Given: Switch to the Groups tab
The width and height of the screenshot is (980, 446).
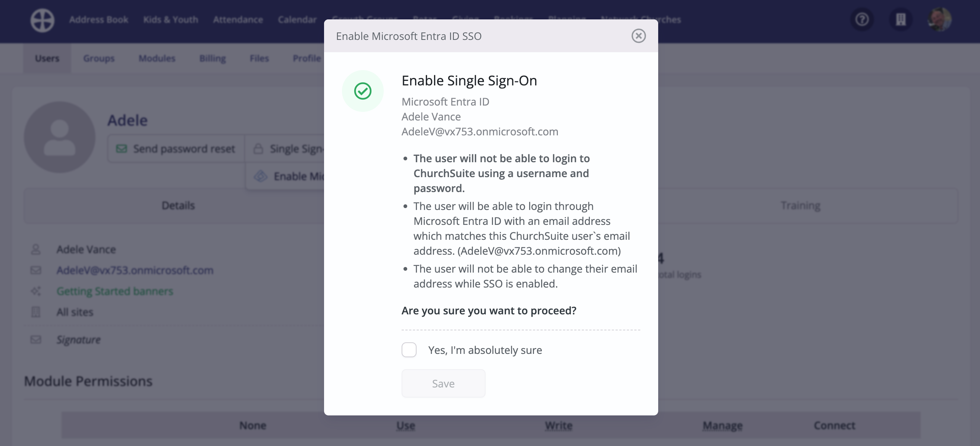Looking at the screenshot, I should point(99,58).
